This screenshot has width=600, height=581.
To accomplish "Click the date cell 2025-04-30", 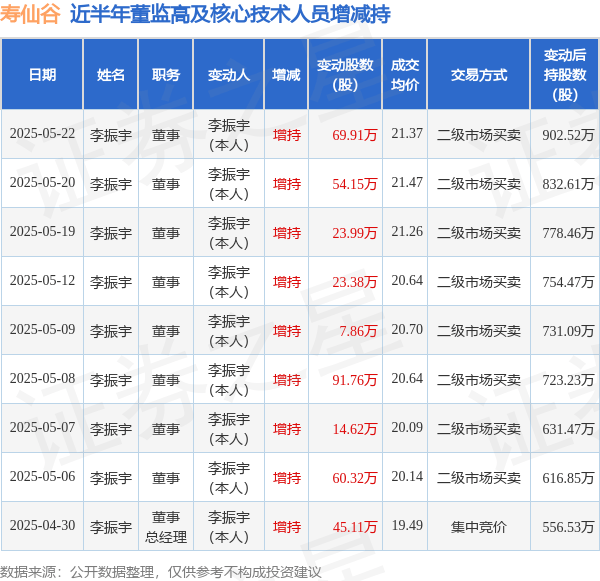I will tap(42, 526).
